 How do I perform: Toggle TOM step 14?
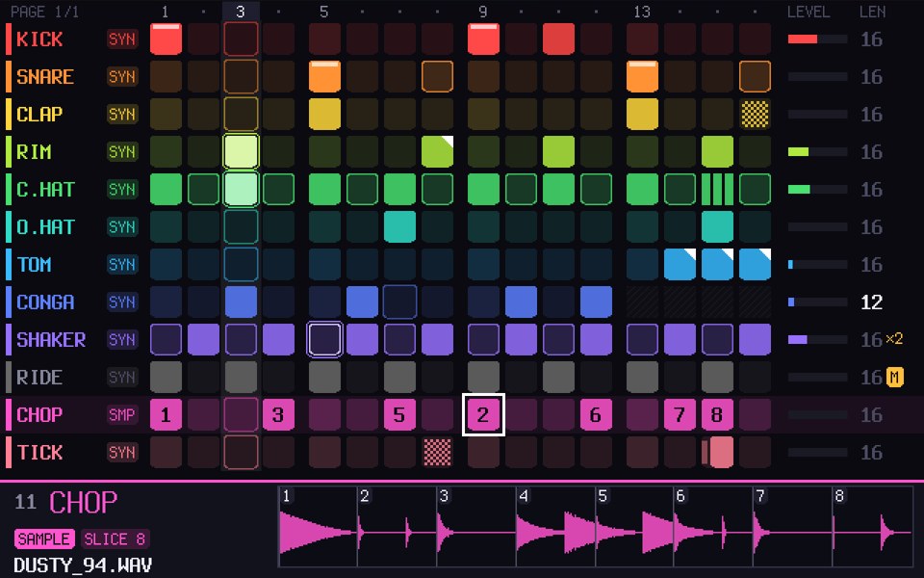coord(680,264)
